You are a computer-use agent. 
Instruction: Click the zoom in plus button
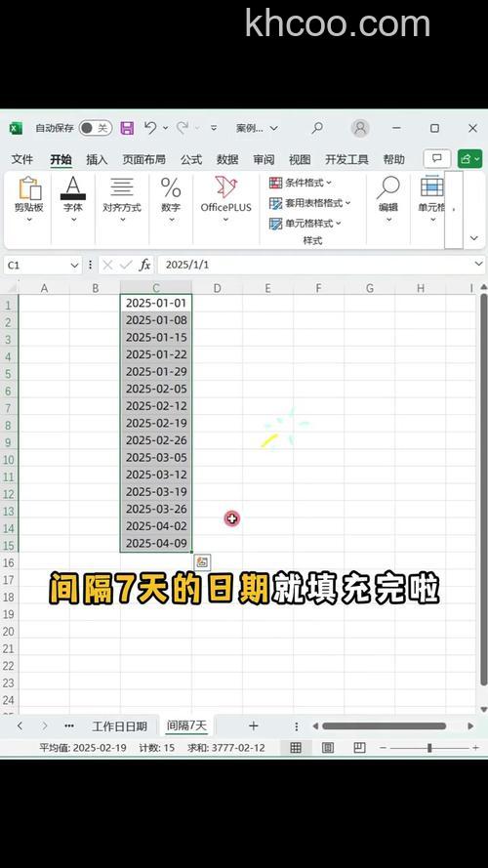point(475,748)
